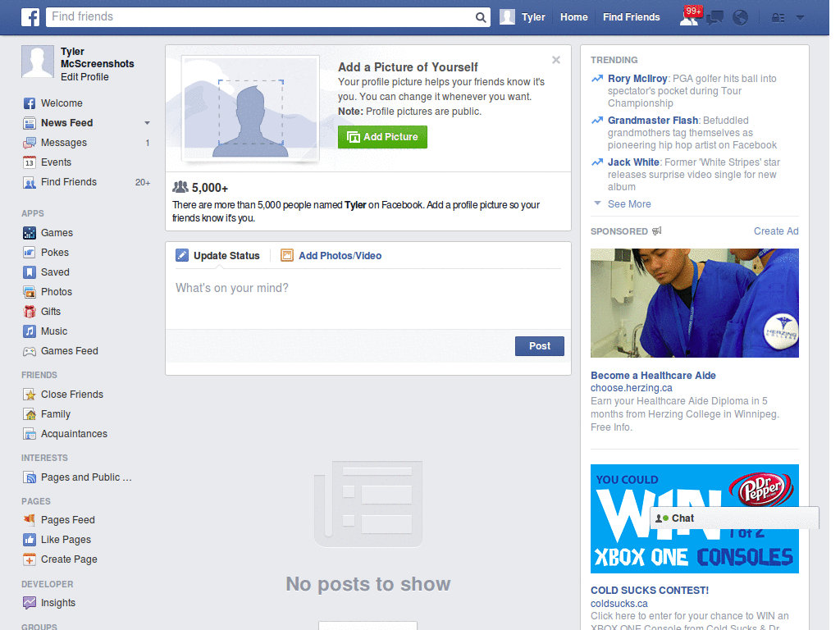Select News Feed in sidebar

tap(67, 123)
